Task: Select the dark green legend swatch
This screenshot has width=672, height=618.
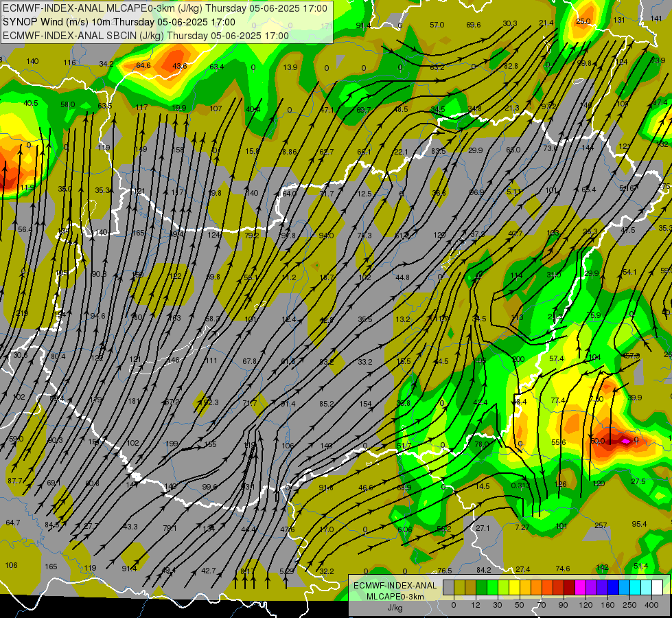Action: (x=481, y=587)
